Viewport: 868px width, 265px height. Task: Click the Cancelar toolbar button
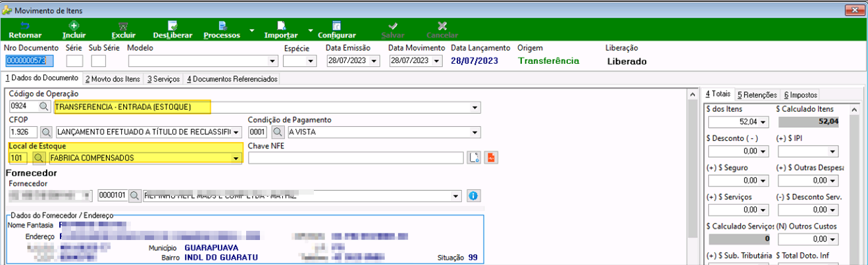pos(442,30)
